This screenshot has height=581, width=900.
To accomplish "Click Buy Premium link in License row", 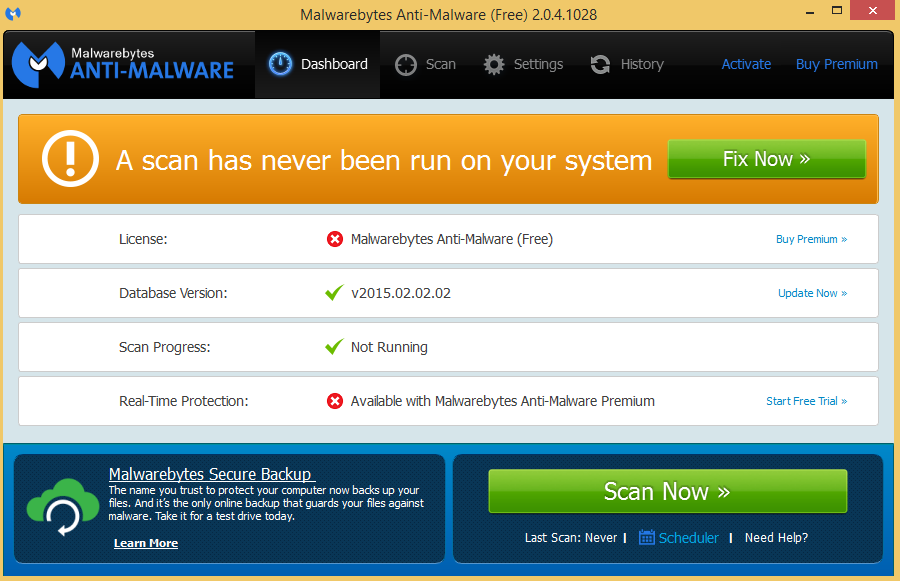I will coord(811,239).
